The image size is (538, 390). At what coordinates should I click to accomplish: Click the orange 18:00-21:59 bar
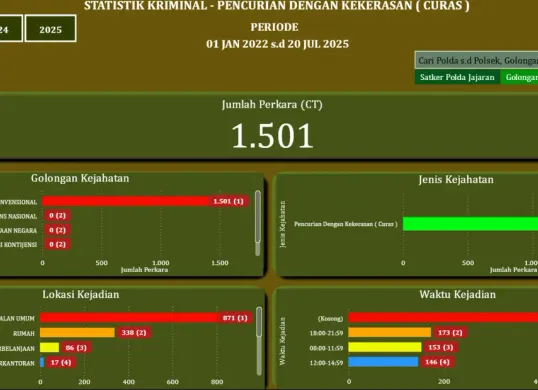click(389, 332)
